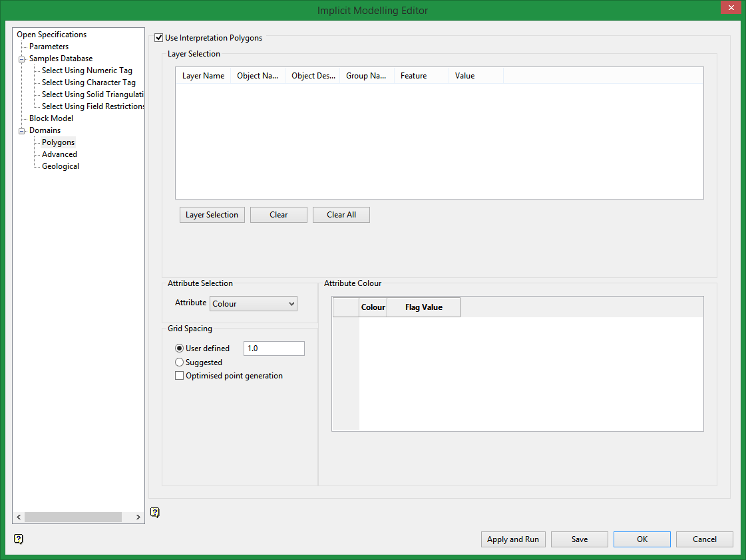Open Select Using Solid Triangulation item
Screen dimensions: 746x560
coord(93,94)
